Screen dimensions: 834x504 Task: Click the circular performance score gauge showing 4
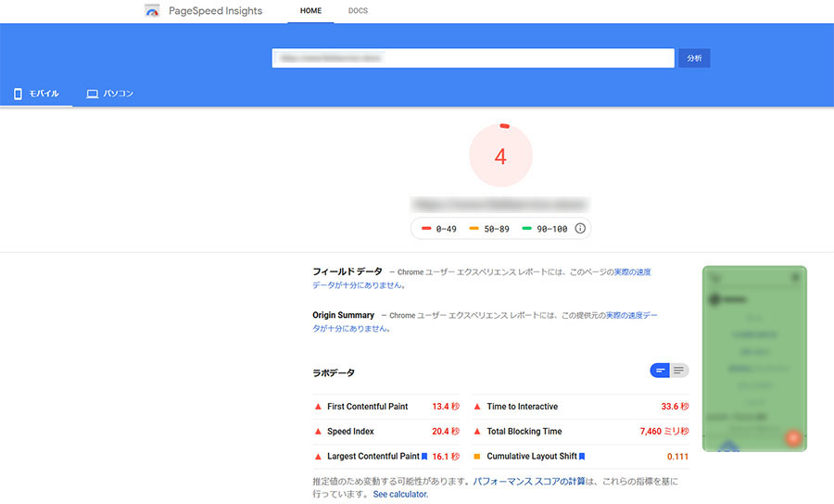click(x=500, y=157)
